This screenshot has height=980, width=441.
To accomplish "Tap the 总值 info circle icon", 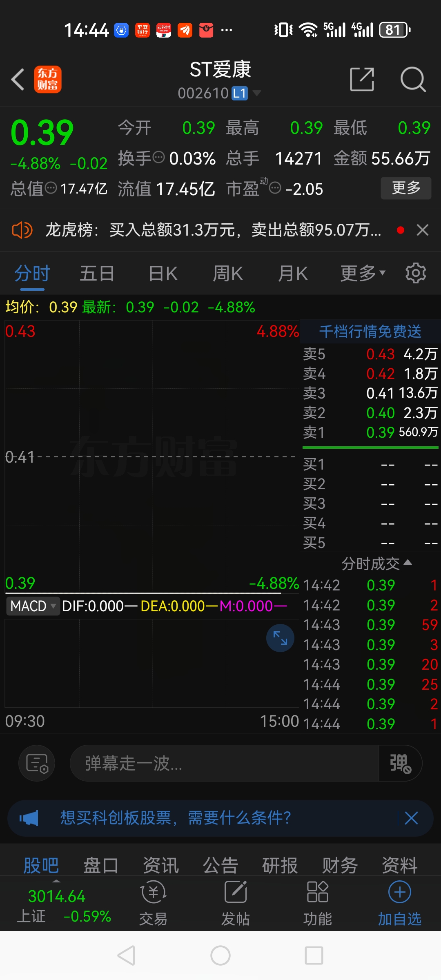I will pos(51,188).
